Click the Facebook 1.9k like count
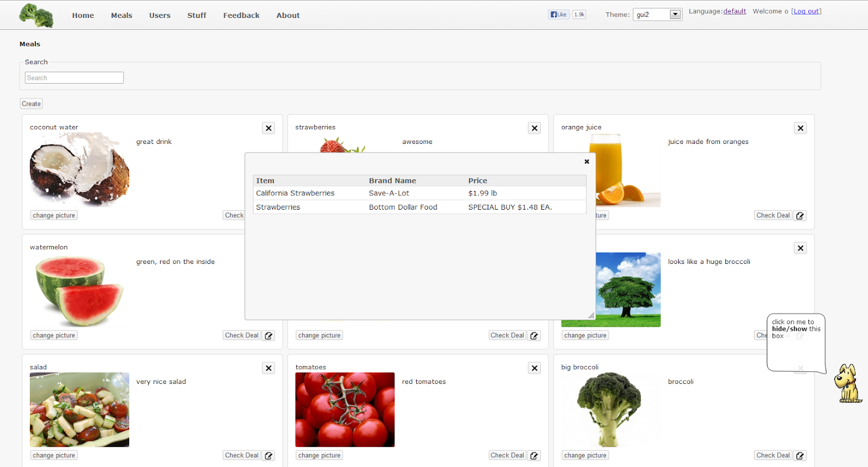868x467 pixels. point(579,15)
